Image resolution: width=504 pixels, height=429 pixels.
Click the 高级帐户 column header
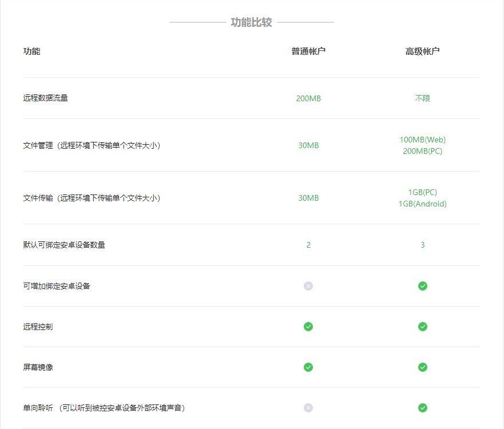[423, 51]
